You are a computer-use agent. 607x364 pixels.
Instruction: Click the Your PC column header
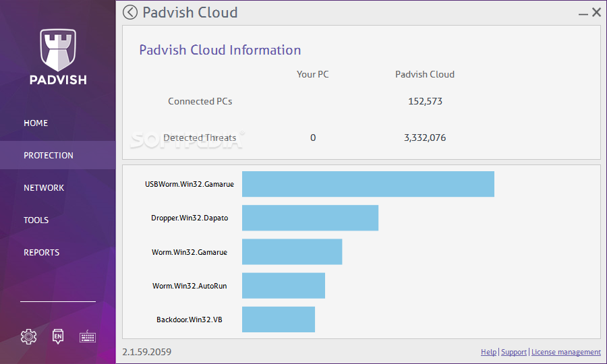pyautogui.click(x=313, y=74)
